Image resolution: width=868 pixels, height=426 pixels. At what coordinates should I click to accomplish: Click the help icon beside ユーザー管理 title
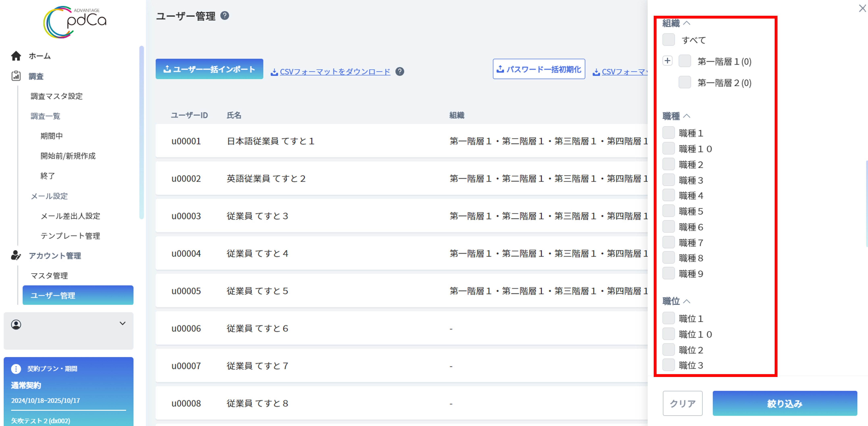coord(225,16)
